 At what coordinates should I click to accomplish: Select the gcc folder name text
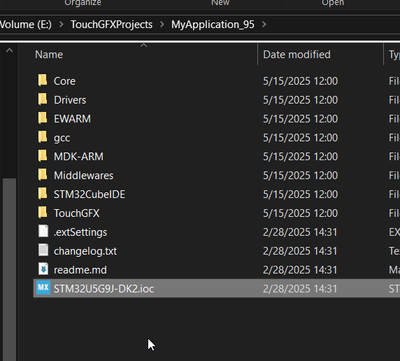(x=62, y=138)
